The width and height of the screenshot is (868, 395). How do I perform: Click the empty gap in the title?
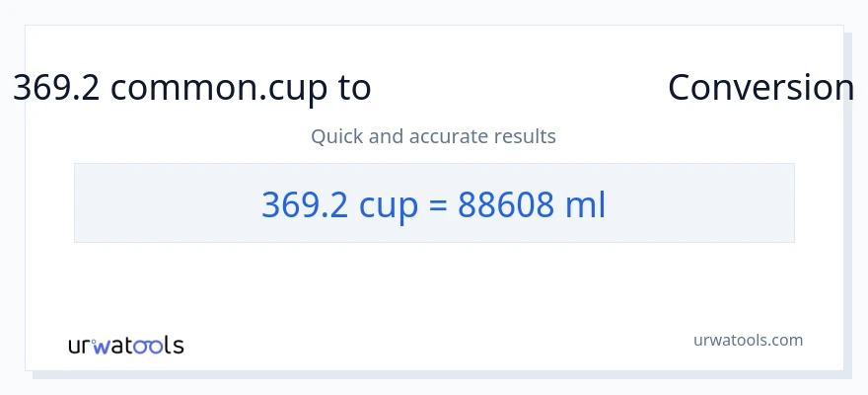[518, 88]
